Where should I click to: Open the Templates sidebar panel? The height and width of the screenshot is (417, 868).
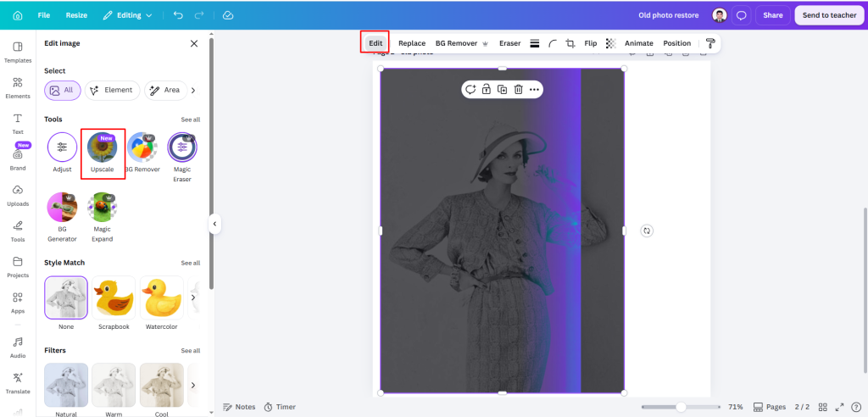[x=18, y=52]
